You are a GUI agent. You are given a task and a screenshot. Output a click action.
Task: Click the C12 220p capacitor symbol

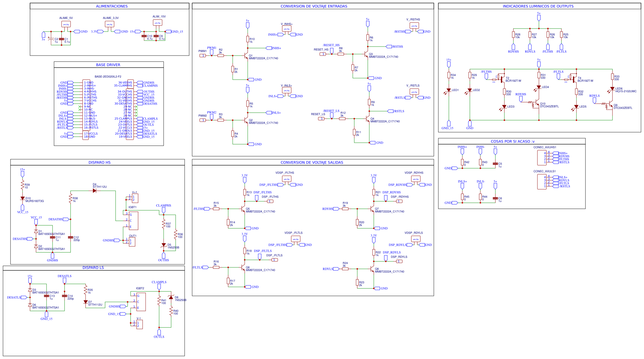tap(71, 237)
